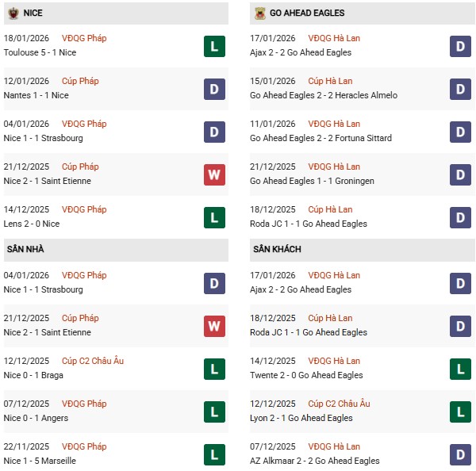Viewport: 476px width, 471px height.
Task: Click the L badge for Lens 2-0 Nice
Action: pyautogui.click(x=213, y=217)
